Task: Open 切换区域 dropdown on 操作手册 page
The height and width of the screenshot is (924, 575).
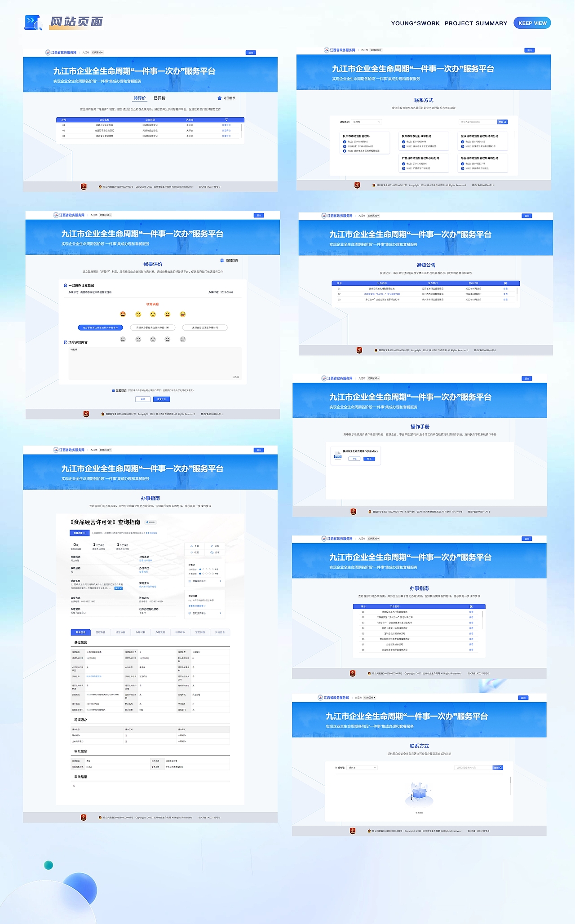Action: pos(374,378)
